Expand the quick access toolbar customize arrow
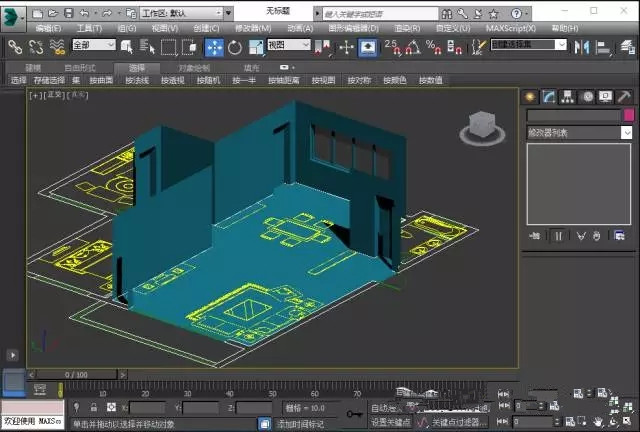The height and width of the screenshot is (432, 640). point(229,13)
